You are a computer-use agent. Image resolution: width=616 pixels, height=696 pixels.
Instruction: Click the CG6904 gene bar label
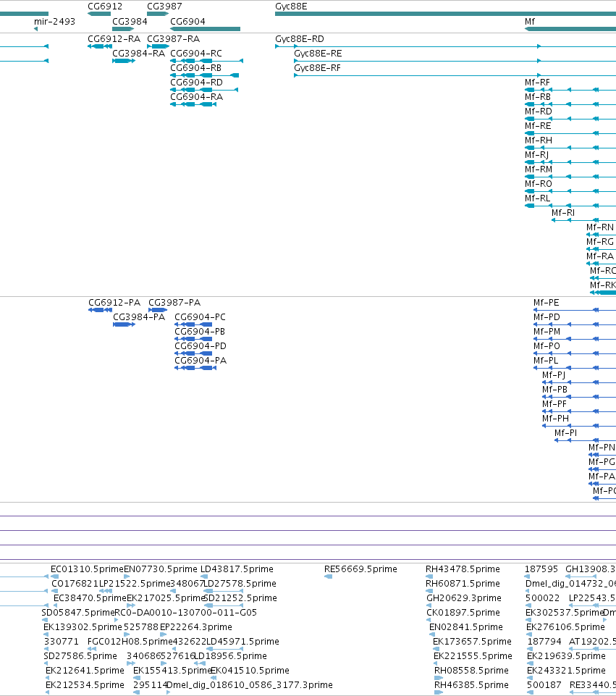coord(187,22)
